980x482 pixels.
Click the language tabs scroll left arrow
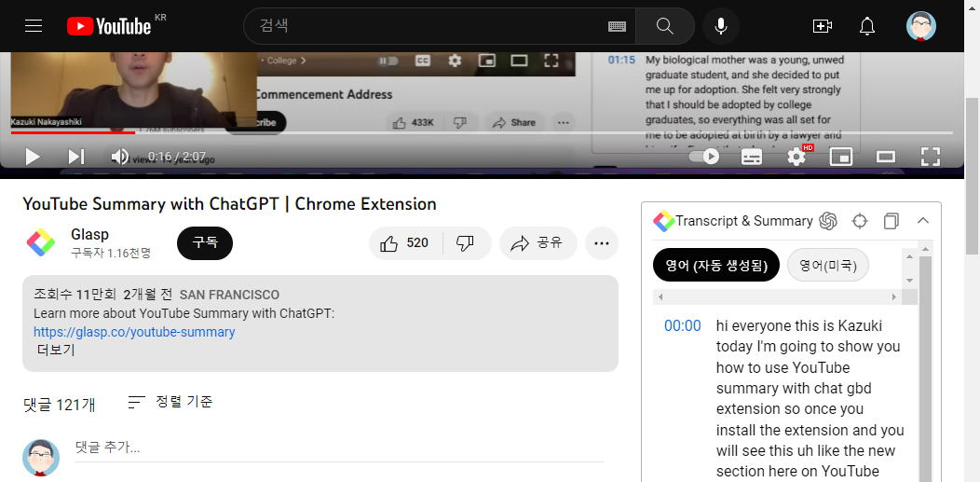coord(660,297)
